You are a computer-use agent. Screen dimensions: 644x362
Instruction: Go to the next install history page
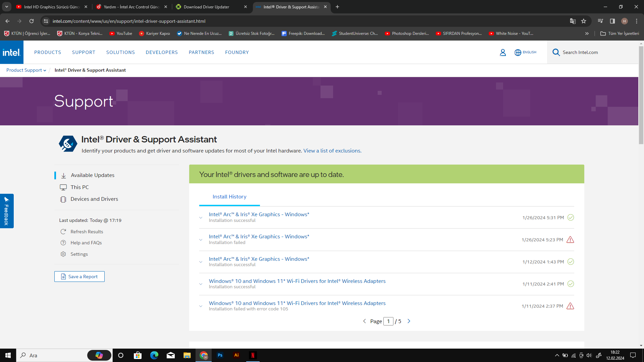point(409,321)
